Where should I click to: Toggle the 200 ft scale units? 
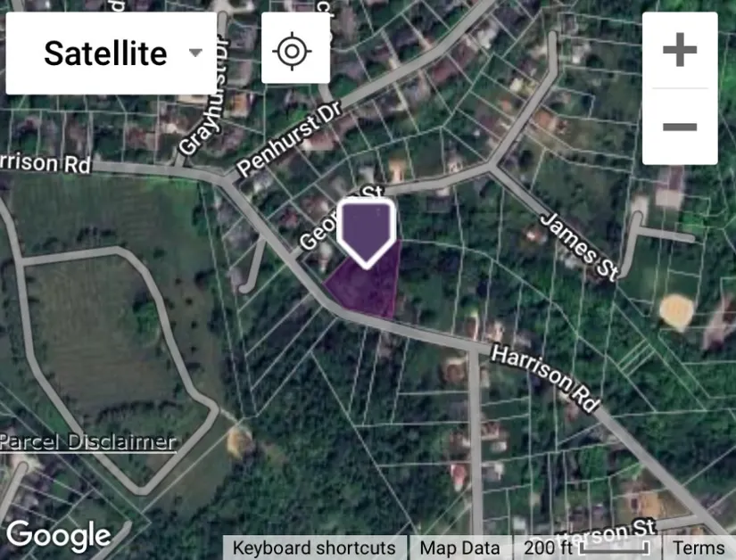tap(587, 548)
